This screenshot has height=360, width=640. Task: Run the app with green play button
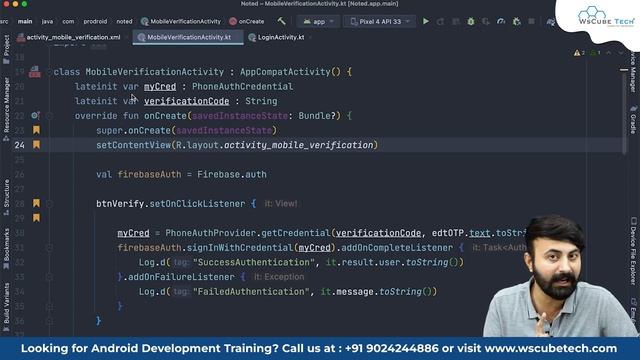[x=425, y=21]
